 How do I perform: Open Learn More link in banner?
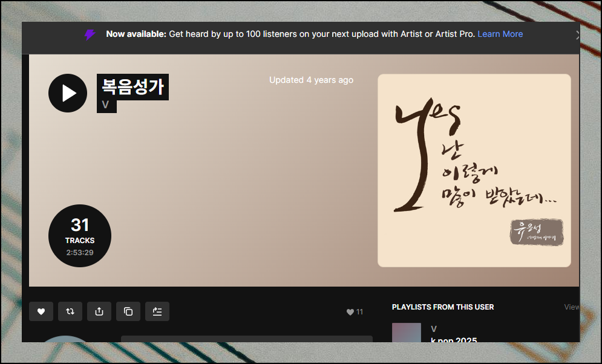(x=500, y=34)
